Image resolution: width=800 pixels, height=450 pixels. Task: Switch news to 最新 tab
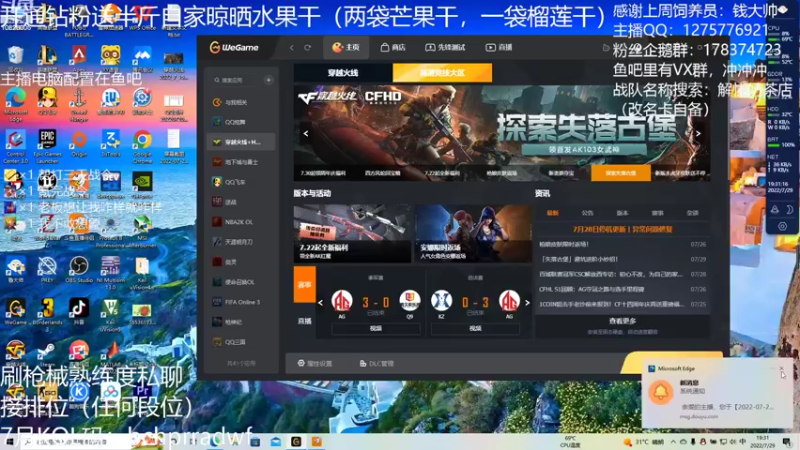pos(553,213)
